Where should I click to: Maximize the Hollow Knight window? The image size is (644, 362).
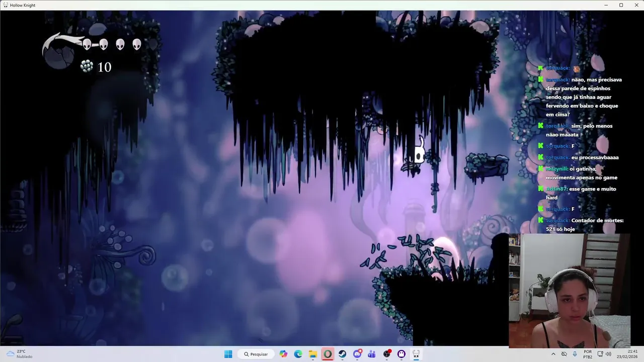tap(621, 5)
